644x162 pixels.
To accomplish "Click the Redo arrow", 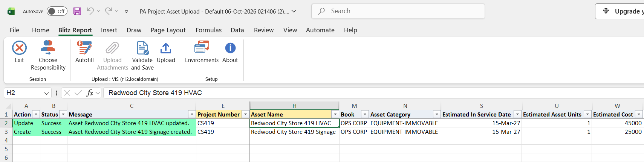I will pyautogui.click(x=108, y=11).
